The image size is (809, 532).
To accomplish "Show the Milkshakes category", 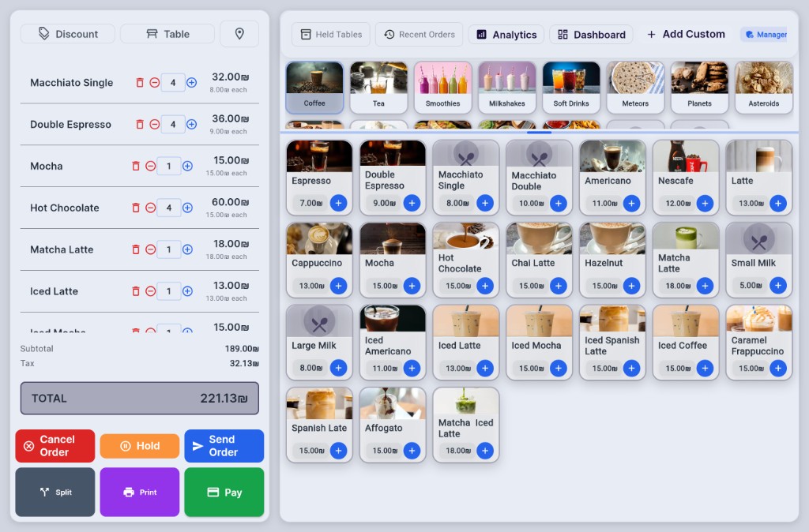I will pos(507,88).
